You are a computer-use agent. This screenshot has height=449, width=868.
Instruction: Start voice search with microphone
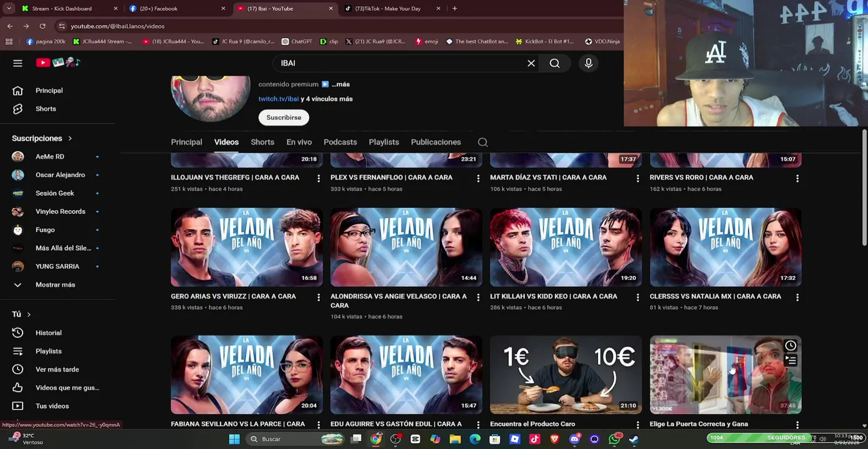pos(588,63)
